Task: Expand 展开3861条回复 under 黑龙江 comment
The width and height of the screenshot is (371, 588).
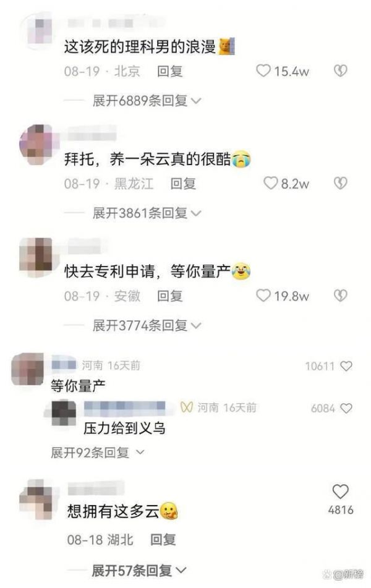Action: point(147,213)
